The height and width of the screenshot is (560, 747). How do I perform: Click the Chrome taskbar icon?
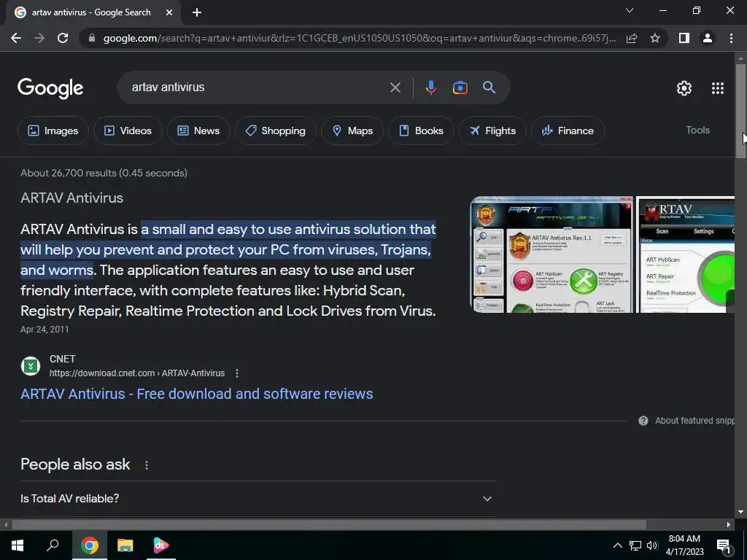click(x=90, y=545)
